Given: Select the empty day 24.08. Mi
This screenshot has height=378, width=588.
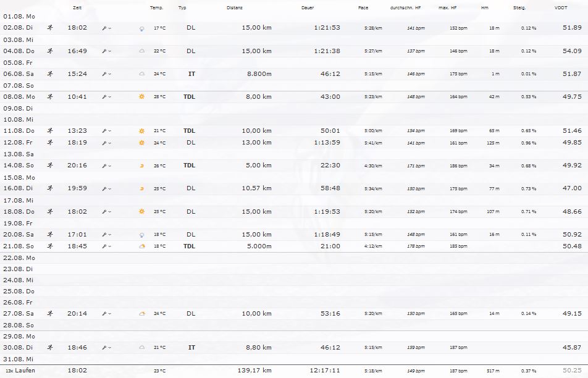Looking at the screenshot, I should click(19, 280).
